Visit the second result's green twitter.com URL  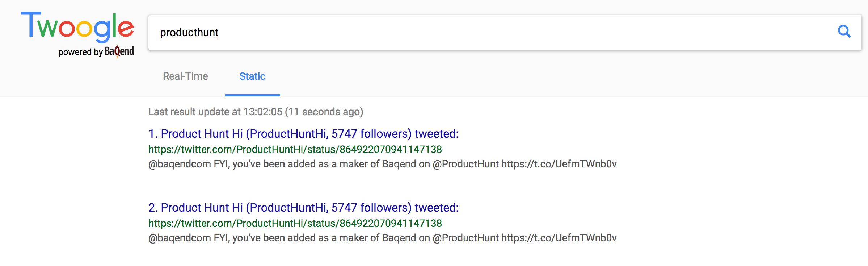coord(295,223)
